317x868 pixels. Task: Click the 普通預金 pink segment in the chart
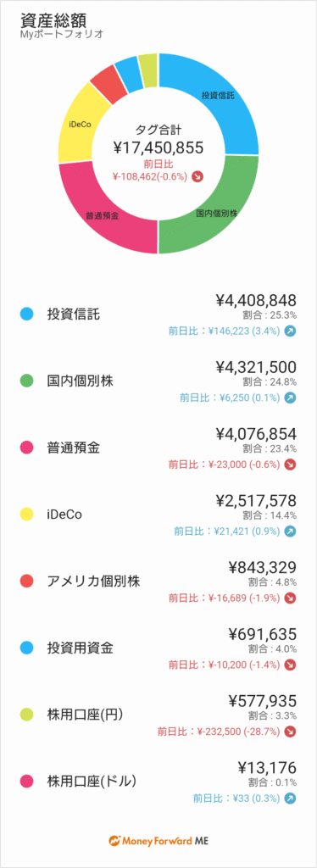pyautogui.click(x=103, y=216)
